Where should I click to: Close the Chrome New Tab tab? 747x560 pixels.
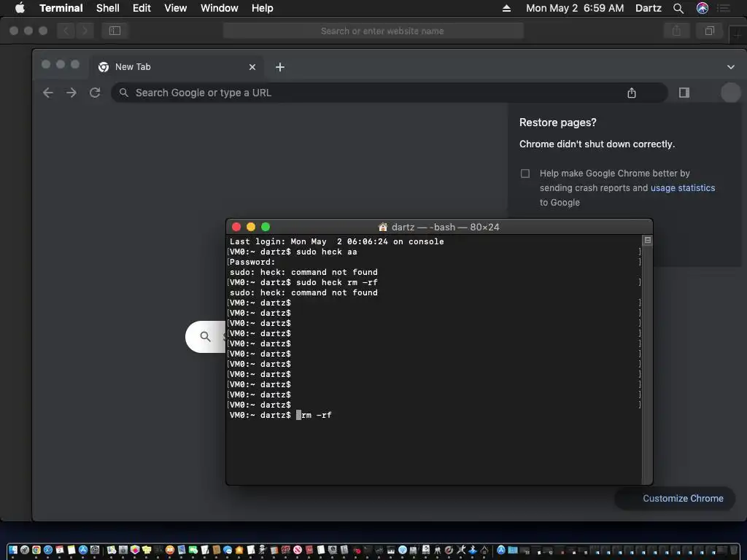[x=252, y=67]
